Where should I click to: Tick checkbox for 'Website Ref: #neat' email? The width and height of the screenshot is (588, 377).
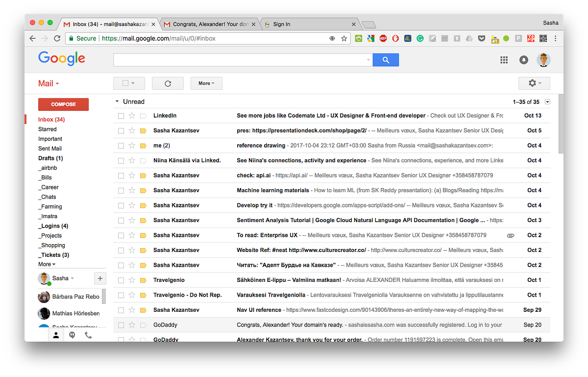tap(121, 250)
